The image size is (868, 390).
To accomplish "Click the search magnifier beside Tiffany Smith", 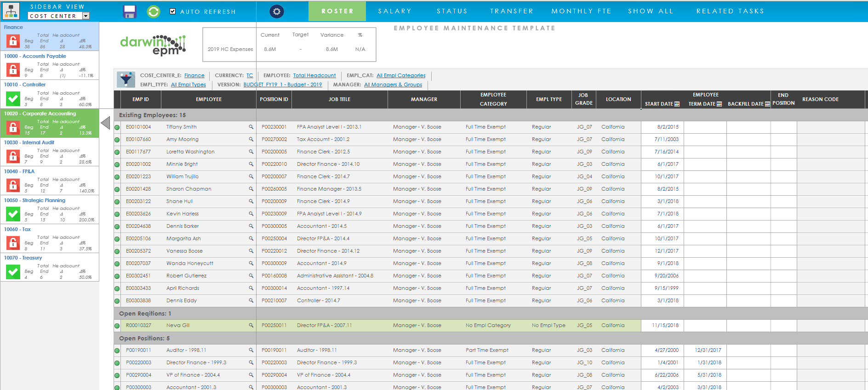I will tap(251, 127).
